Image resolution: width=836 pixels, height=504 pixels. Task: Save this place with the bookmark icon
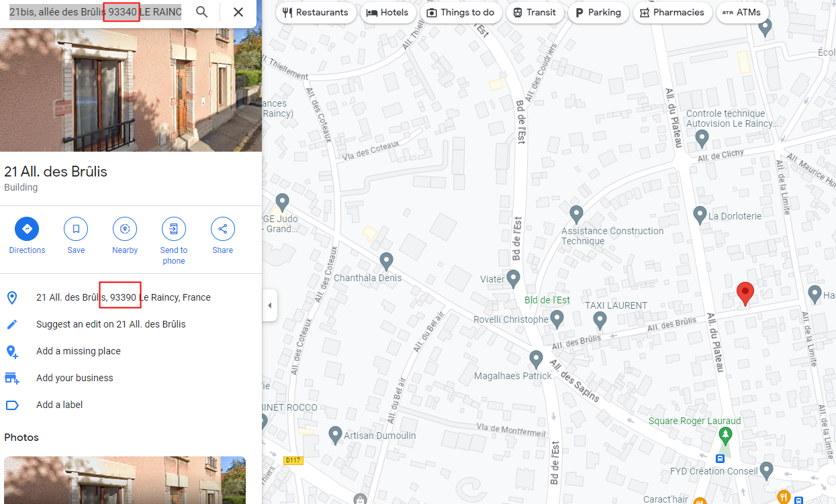point(76,230)
